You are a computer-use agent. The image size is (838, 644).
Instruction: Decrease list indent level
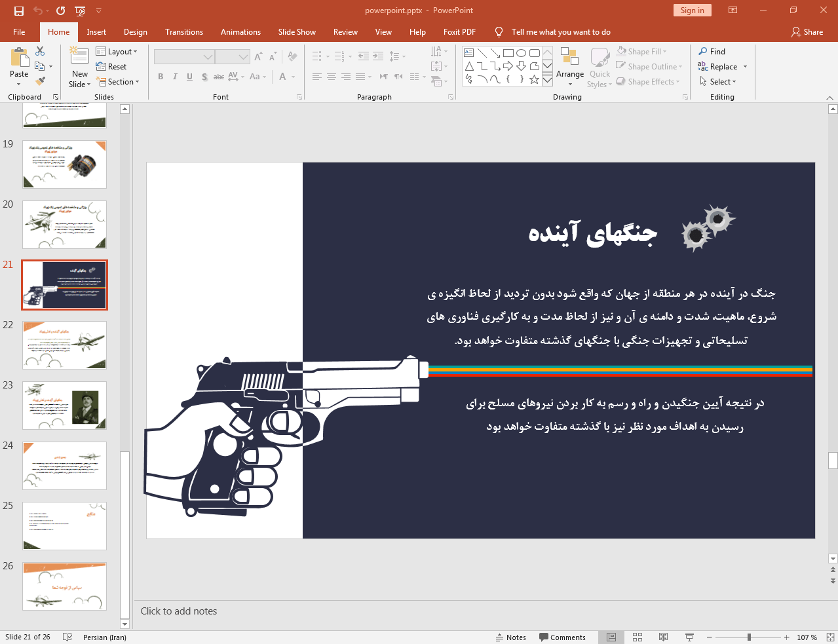click(x=364, y=56)
